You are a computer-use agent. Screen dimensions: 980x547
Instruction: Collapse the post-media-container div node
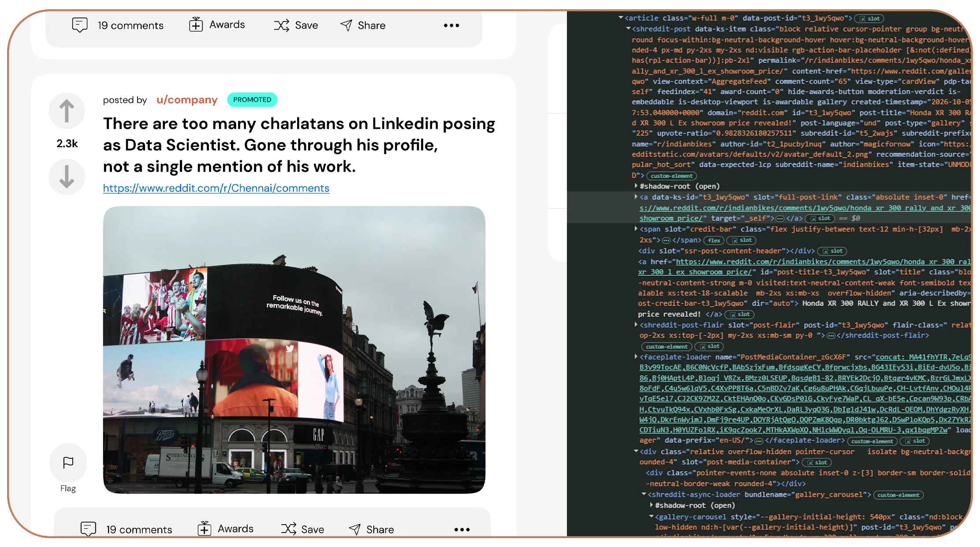tap(636, 451)
